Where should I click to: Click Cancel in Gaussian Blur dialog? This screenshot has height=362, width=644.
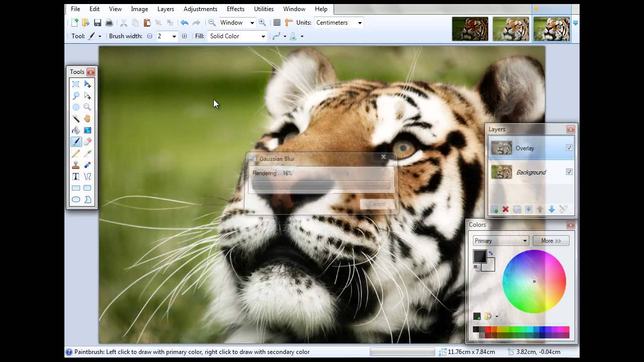pyautogui.click(x=377, y=204)
